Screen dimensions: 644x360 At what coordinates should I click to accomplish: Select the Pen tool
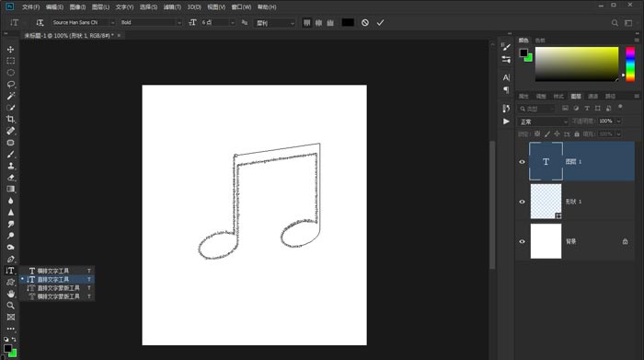pos(11,259)
